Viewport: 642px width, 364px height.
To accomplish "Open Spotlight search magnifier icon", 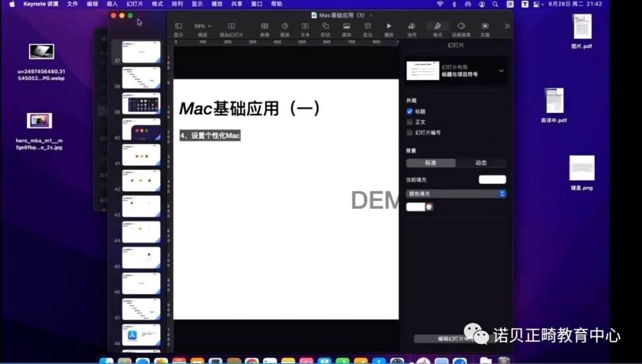I will [495, 4].
